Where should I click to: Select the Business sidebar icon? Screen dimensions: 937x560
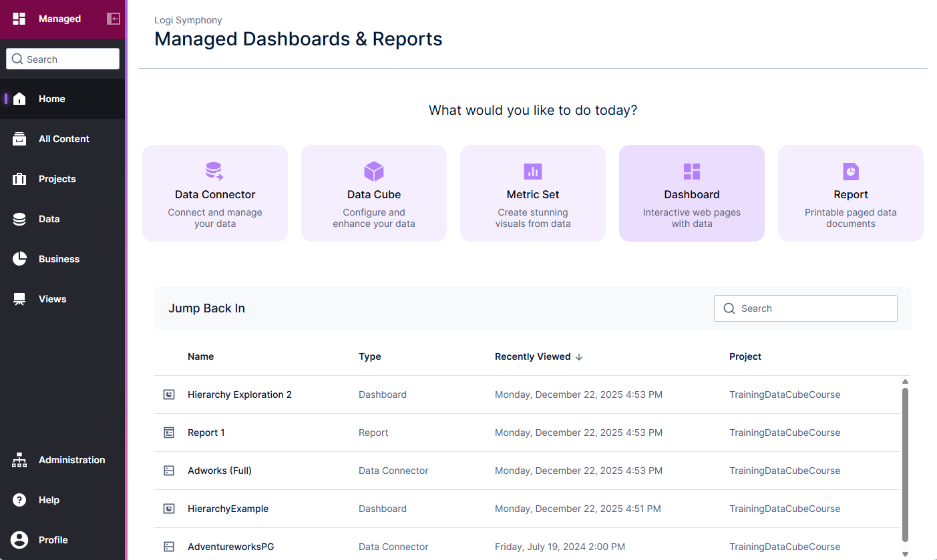pyautogui.click(x=19, y=258)
